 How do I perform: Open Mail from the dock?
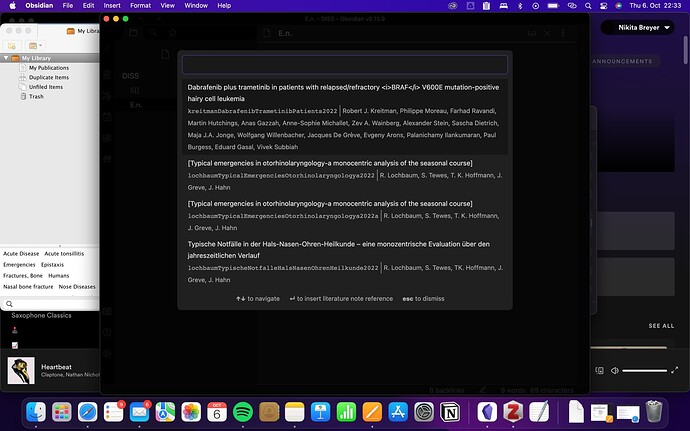coord(139,413)
